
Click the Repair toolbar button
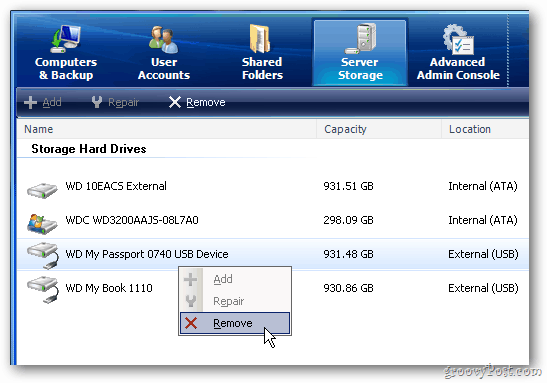(115, 102)
